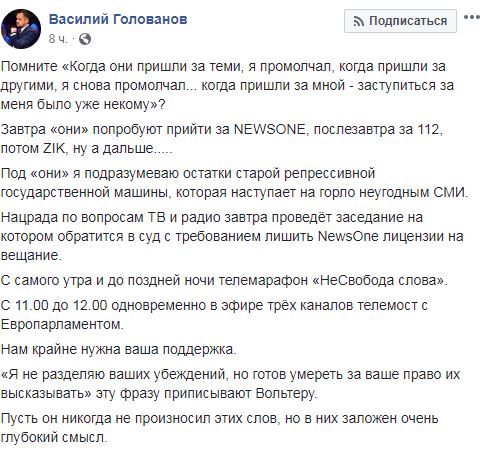Click the word NEWSONE in the post
The width and height of the screenshot is (482, 454).
pos(269,129)
